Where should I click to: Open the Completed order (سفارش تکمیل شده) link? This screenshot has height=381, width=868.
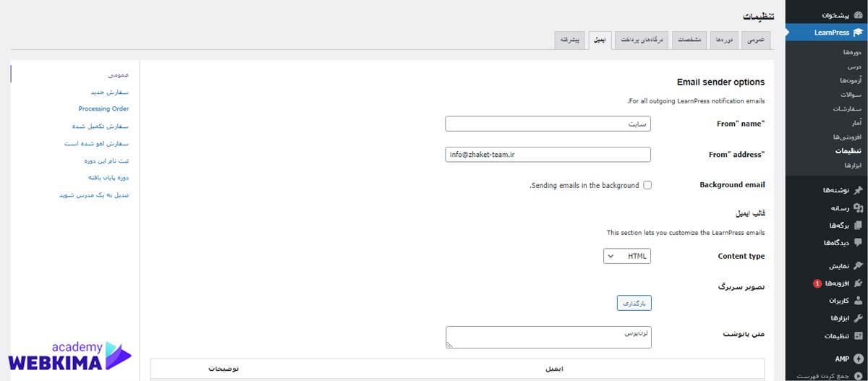[x=101, y=126]
